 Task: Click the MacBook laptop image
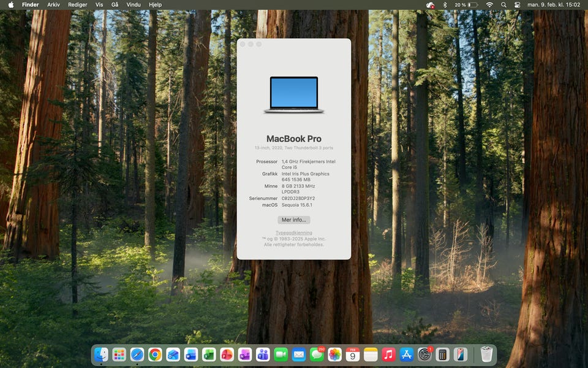[293, 94]
